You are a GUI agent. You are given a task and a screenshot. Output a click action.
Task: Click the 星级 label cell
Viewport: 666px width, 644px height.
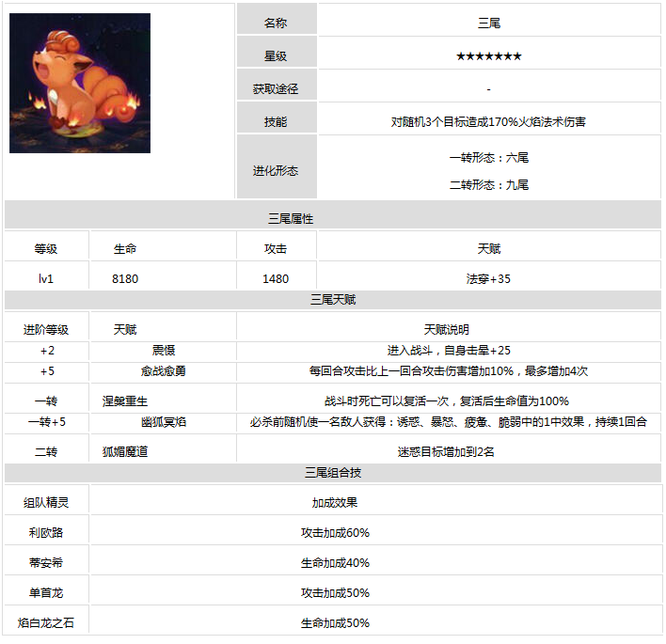pos(277,52)
